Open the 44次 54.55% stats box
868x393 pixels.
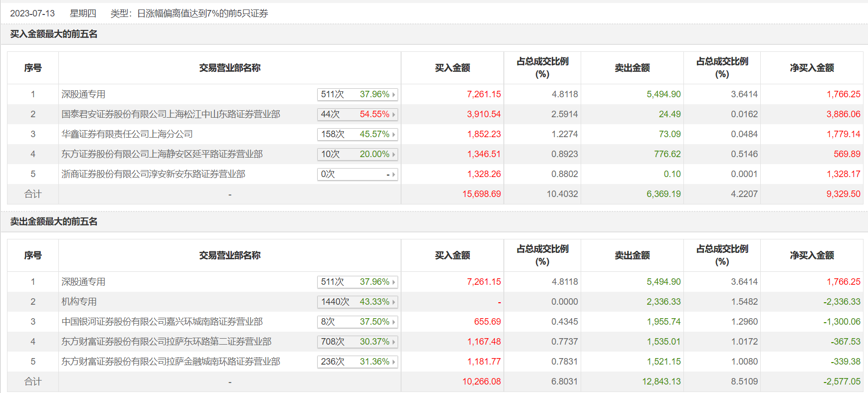click(357, 114)
